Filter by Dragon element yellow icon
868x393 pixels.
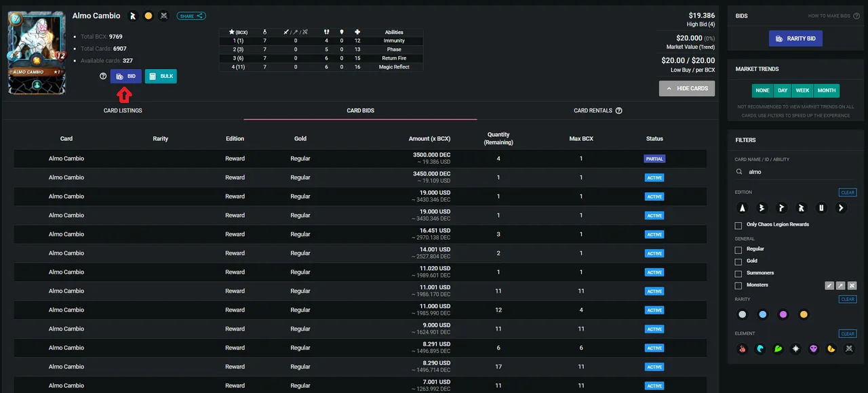831,349
